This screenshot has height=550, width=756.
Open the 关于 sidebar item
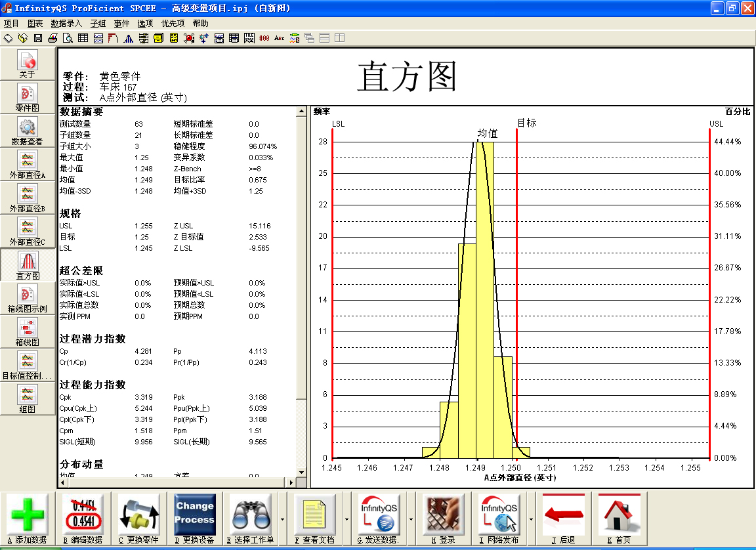tap(28, 64)
